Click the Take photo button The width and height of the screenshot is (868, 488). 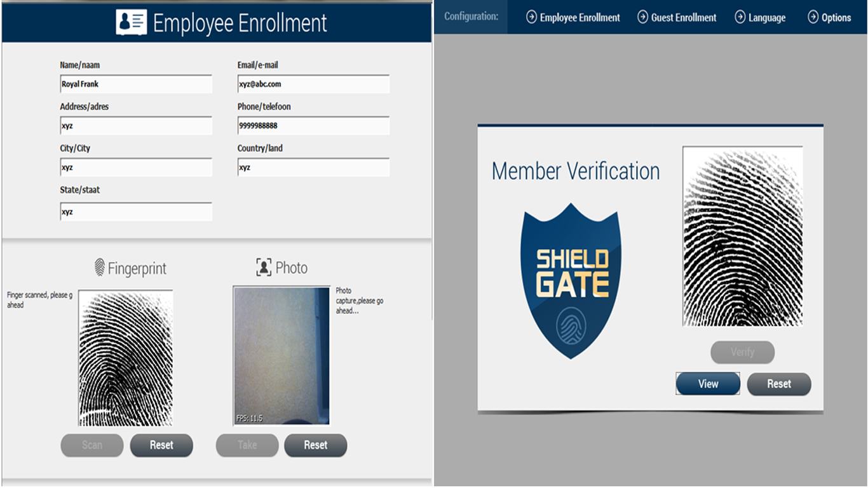[247, 445]
